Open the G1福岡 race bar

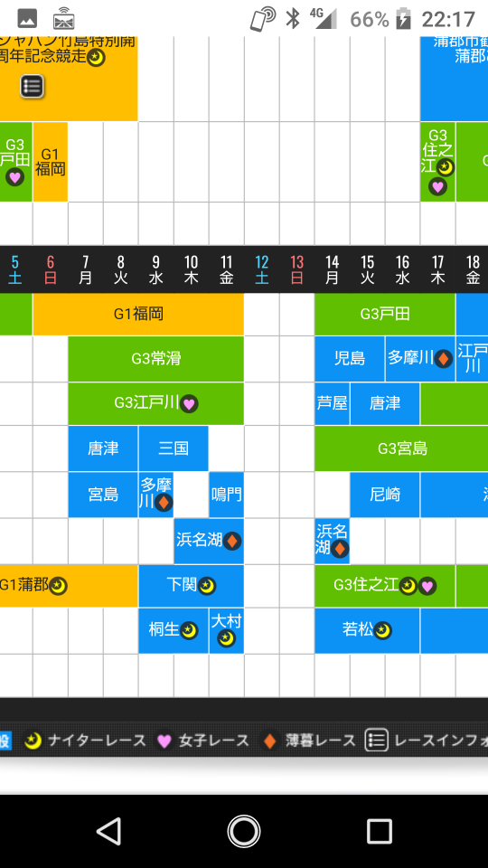(x=138, y=315)
